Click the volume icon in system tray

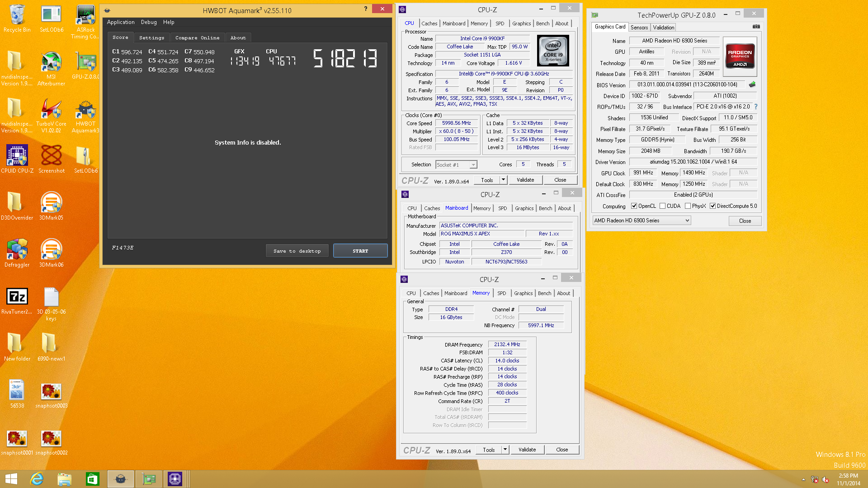pyautogui.click(x=825, y=479)
